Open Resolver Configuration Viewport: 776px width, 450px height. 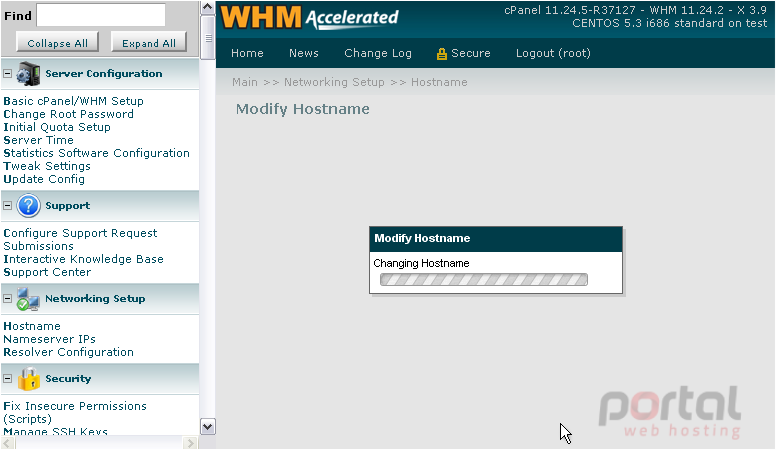tap(68, 352)
